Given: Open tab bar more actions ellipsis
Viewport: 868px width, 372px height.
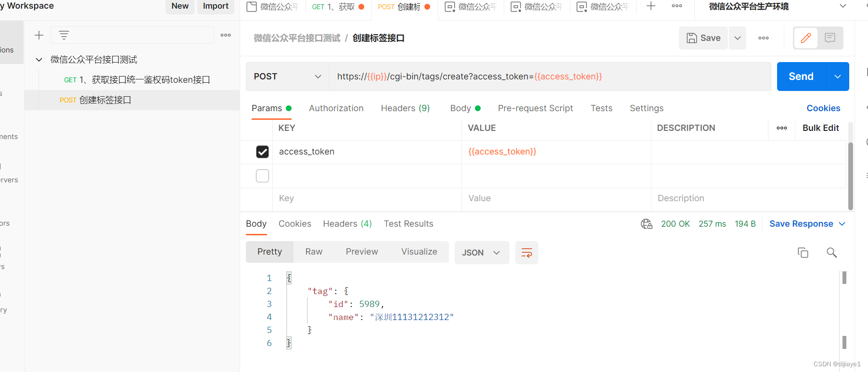Looking at the screenshot, I should [x=677, y=6].
